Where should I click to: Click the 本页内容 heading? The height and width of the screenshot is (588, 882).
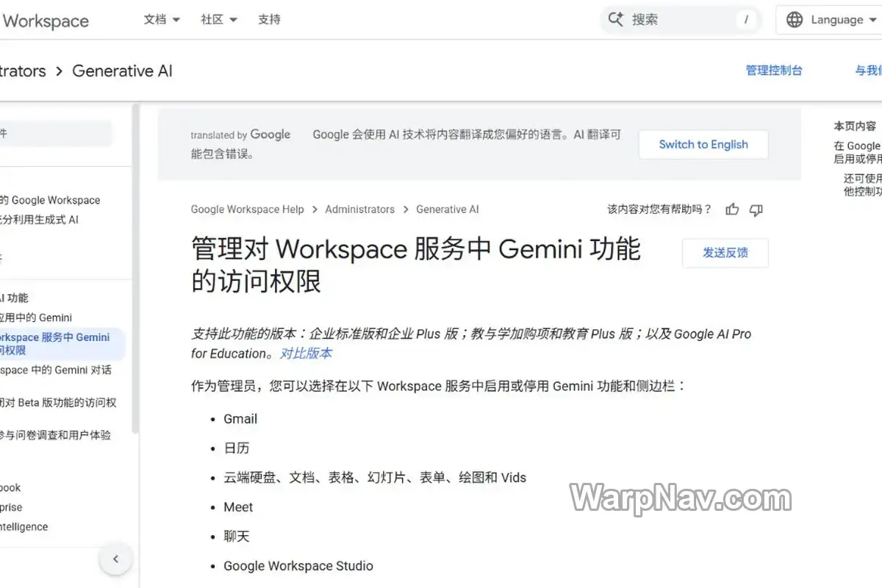[x=855, y=126]
